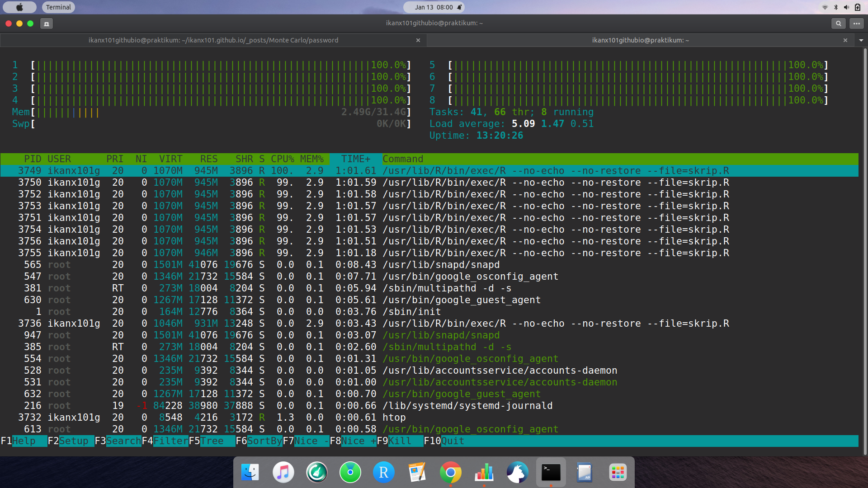Open the Music app in the dock
The width and height of the screenshot is (868, 488).
pos(283,473)
